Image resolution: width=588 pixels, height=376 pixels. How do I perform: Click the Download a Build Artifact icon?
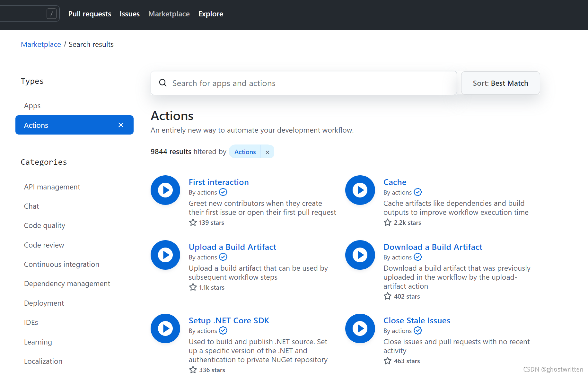[360, 255]
